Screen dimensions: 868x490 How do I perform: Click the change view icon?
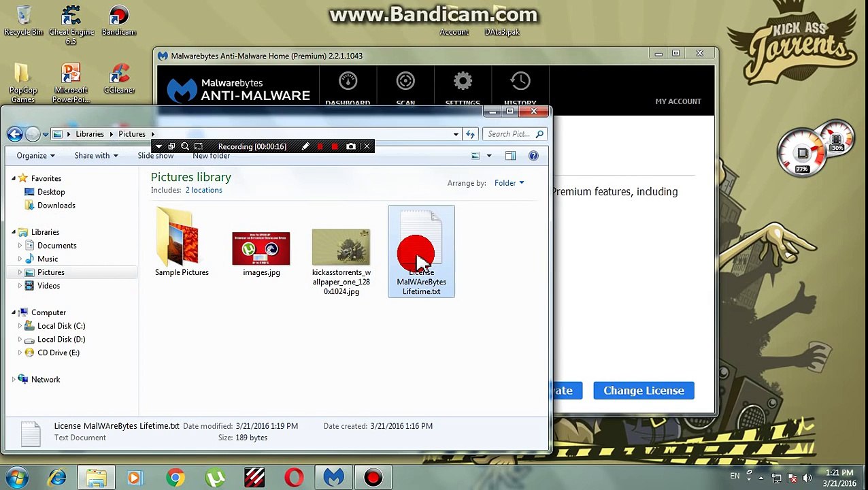(475, 156)
